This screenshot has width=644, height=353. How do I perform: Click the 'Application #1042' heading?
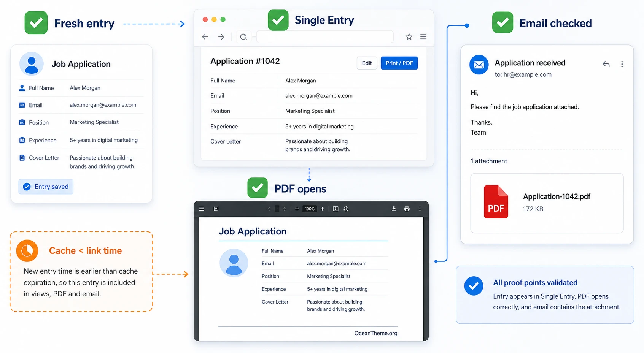point(245,61)
